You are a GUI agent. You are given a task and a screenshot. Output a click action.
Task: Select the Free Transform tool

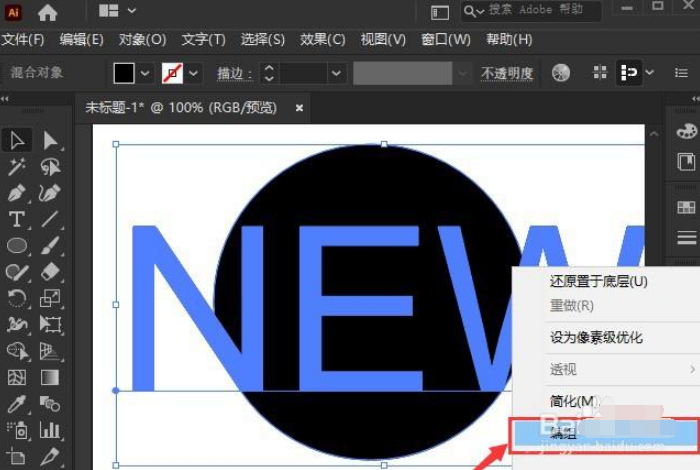coord(50,324)
